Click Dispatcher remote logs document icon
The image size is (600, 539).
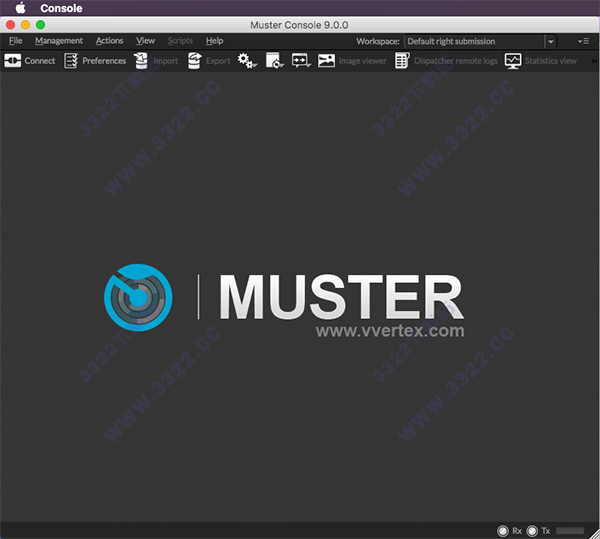pos(402,61)
